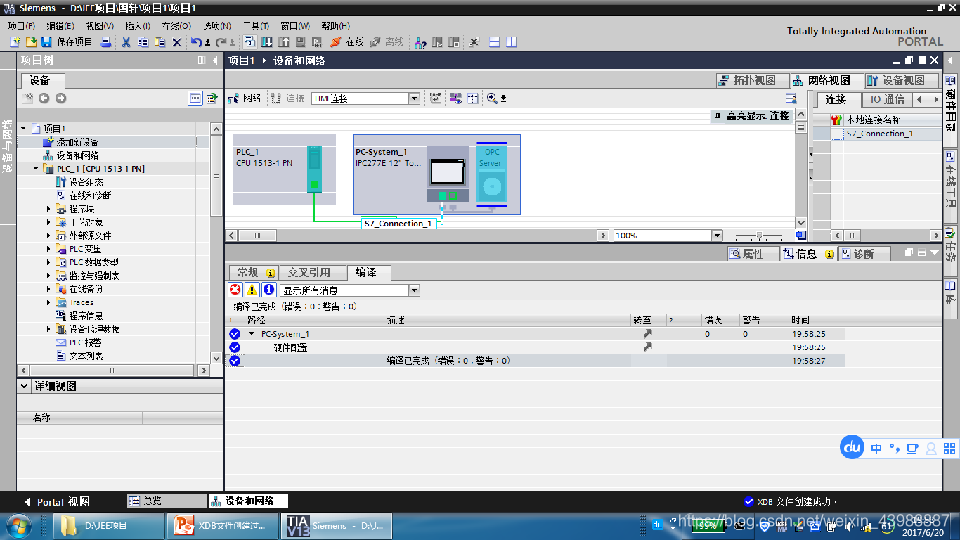Open the connection type dropdown
This screenshot has height=540, width=960.
click(x=414, y=99)
